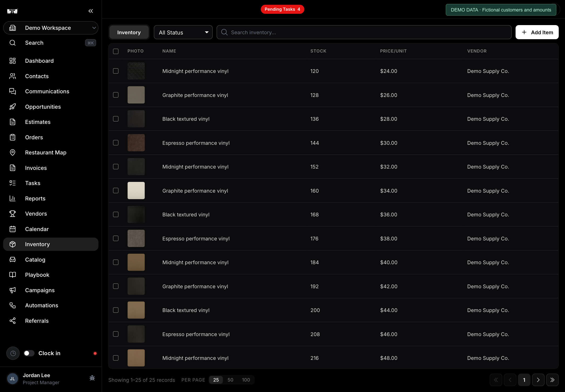Toggle the Clock in switch
This screenshot has width=565, height=392.
point(29,353)
